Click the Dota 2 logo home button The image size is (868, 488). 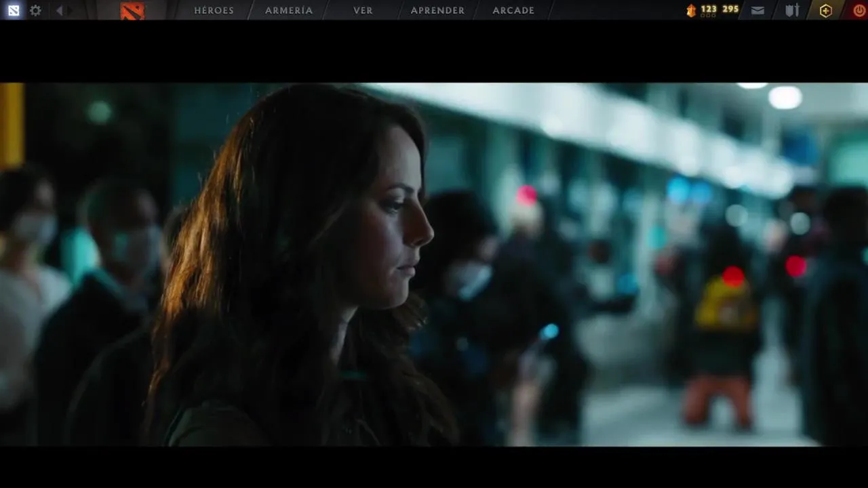tap(132, 10)
